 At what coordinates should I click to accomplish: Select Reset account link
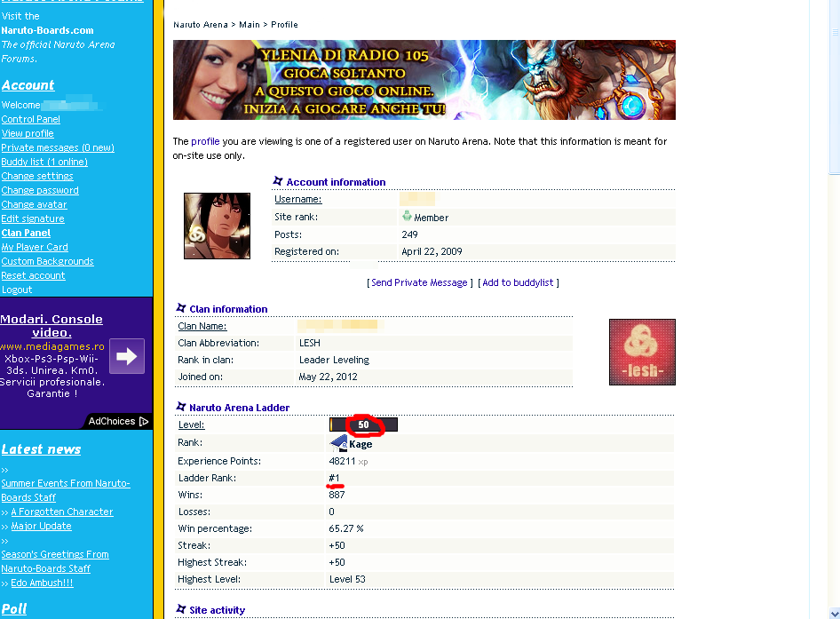pyautogui.click(x=33, y=275)
